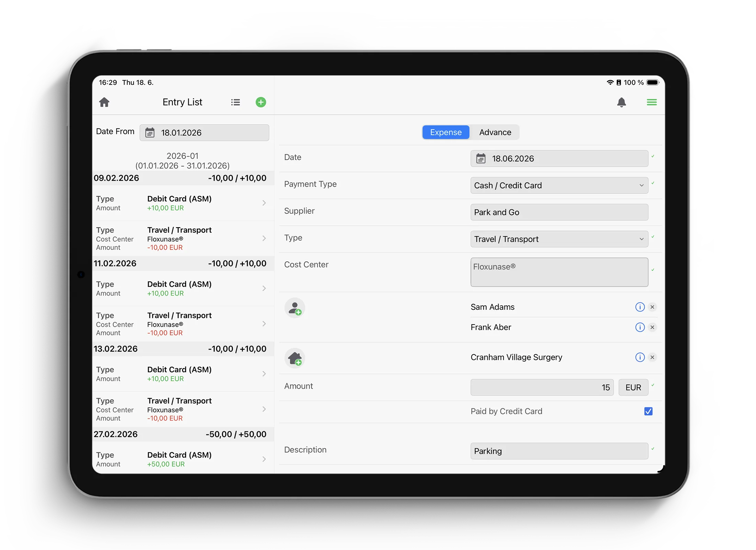The image size is (756, 550).
Task: Change the EUR currency button
Action: point(633,387)
